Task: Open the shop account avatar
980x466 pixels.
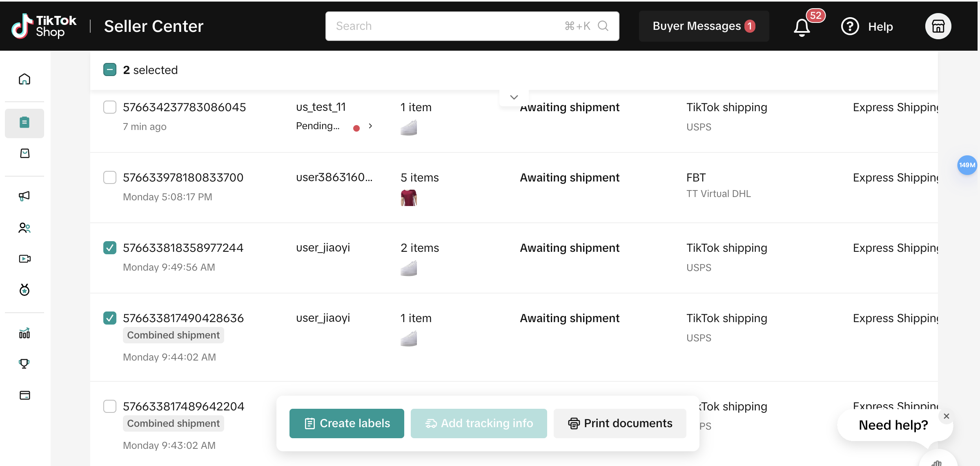Action: pyautogui.click(x=938, y=27)
